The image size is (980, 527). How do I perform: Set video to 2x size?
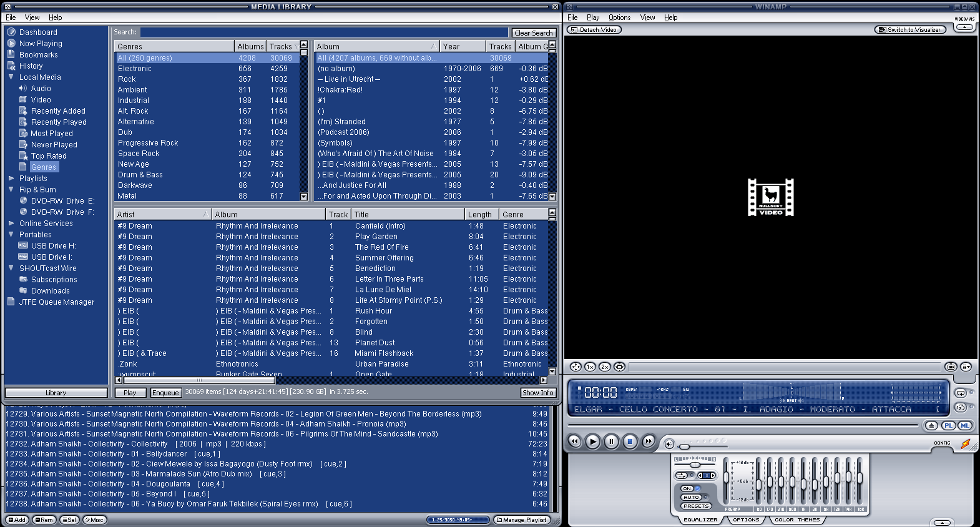[x=605, y=367]
